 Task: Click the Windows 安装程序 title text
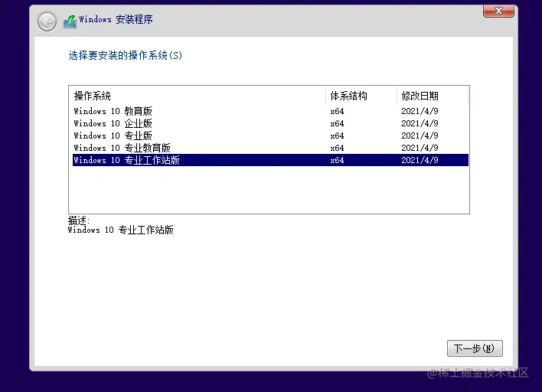[x=116, y=19]
